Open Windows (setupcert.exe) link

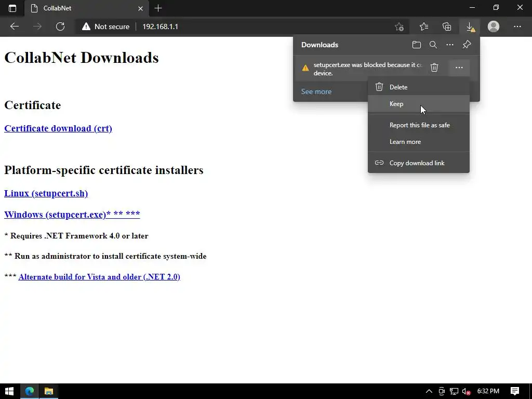pos(72,215)
